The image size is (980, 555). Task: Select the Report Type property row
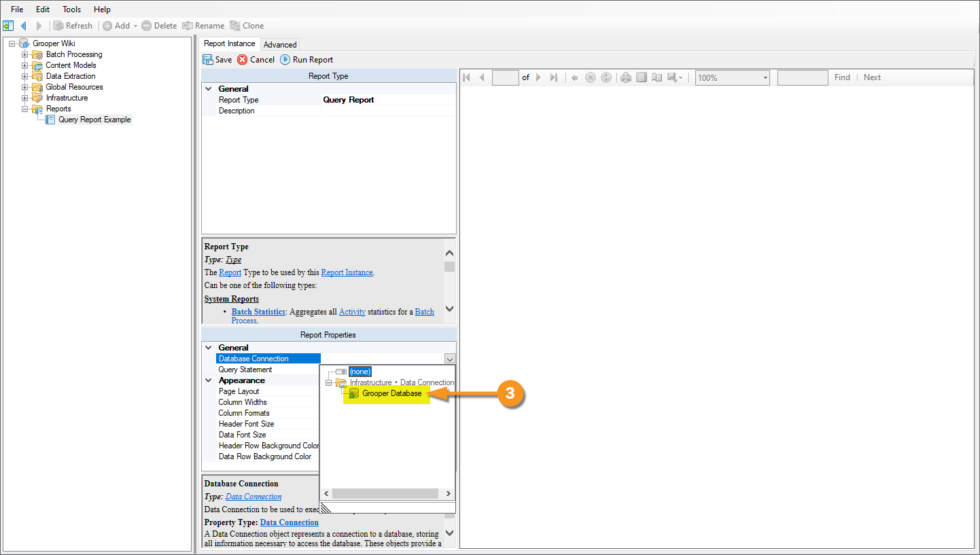336,100
